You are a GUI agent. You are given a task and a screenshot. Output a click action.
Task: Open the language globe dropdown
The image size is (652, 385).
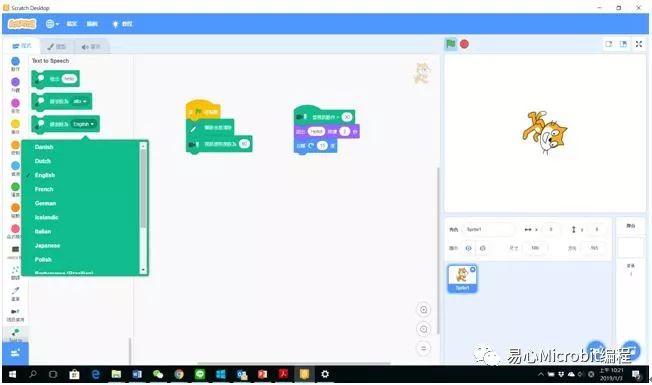point(52,24)
